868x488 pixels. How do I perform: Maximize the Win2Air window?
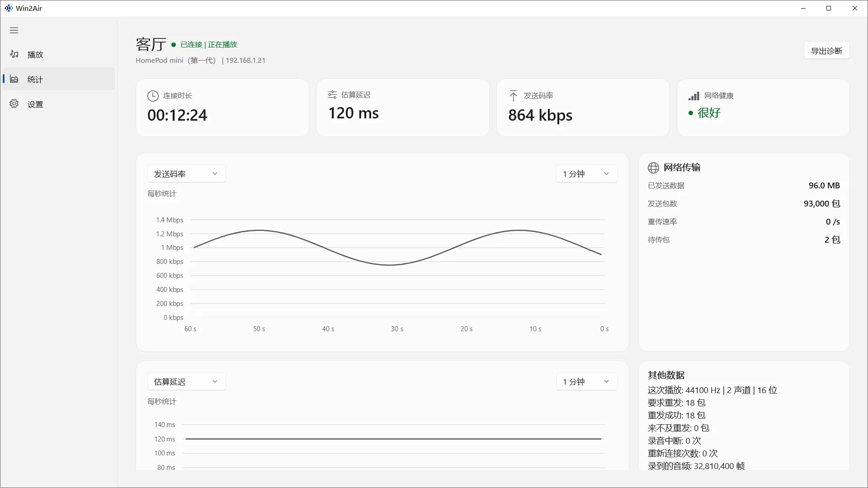point(829,8)
